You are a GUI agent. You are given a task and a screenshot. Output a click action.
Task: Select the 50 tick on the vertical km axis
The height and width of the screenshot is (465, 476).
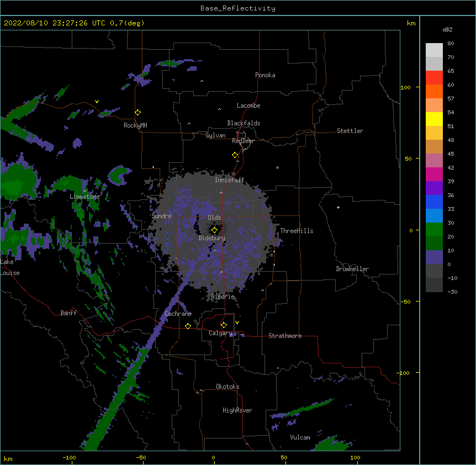point(408,158)
